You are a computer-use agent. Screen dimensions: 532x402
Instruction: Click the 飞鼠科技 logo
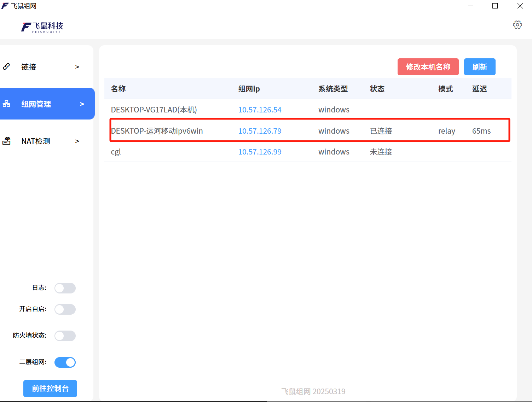coord(42,27)
